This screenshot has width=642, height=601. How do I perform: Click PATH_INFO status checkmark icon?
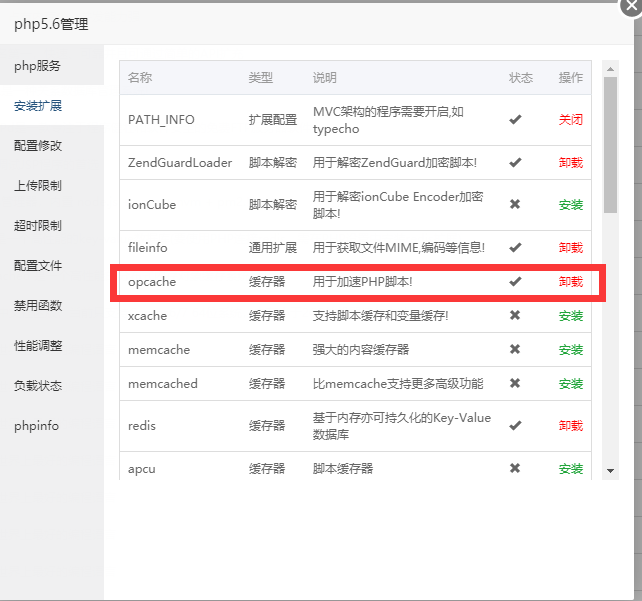pos(515,120)
